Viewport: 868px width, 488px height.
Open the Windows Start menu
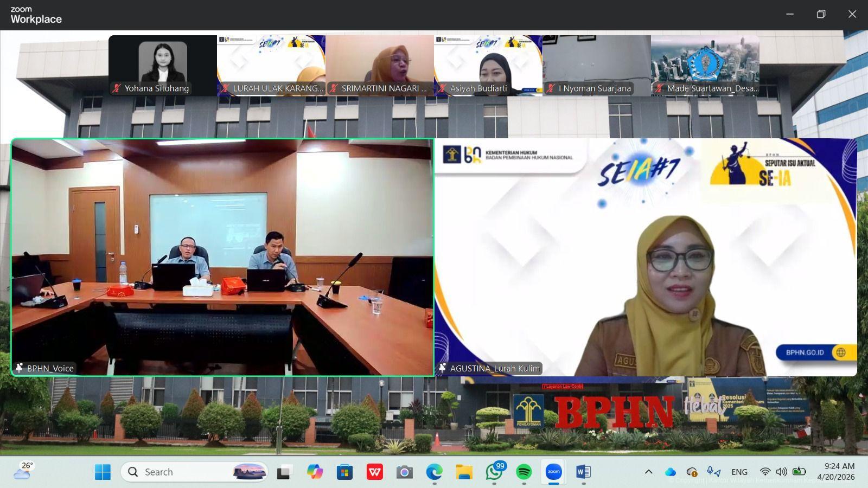(x=103, y=472)
